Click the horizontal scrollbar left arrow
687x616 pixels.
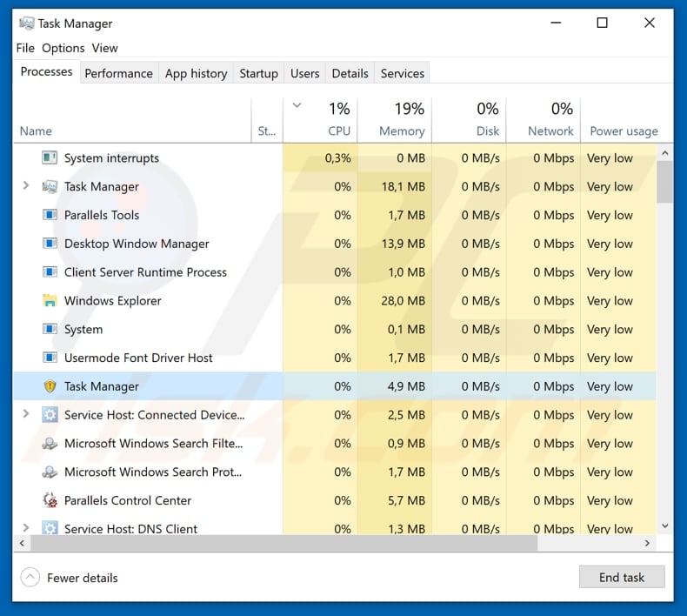[x=22, y=543]
